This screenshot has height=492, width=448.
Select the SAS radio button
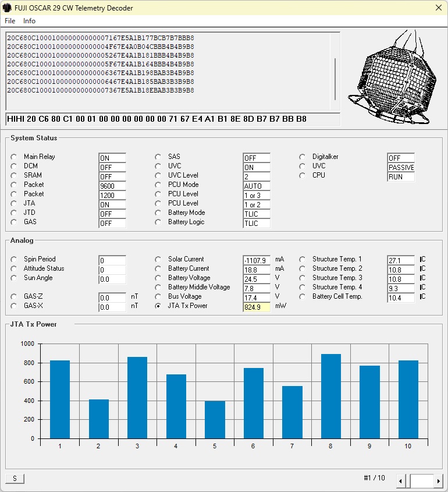tap(158, 157)
